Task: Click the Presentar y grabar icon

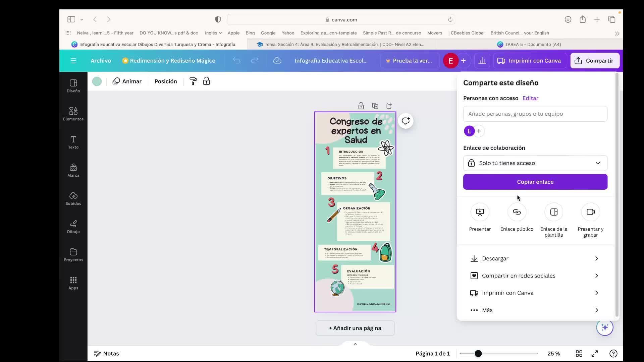Action: click(590, 212)
